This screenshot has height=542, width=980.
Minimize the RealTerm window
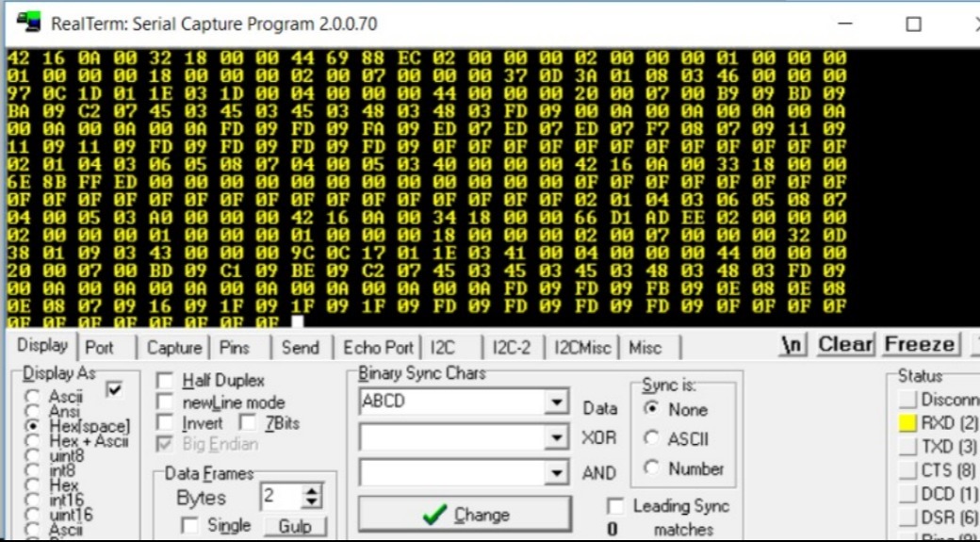[x=845, y=24]
